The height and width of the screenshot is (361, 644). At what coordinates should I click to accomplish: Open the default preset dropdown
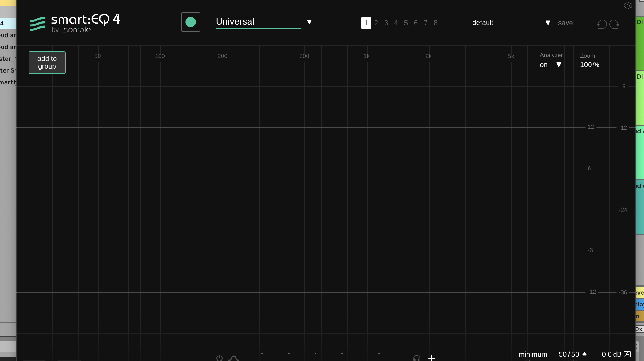pos(547,23)
